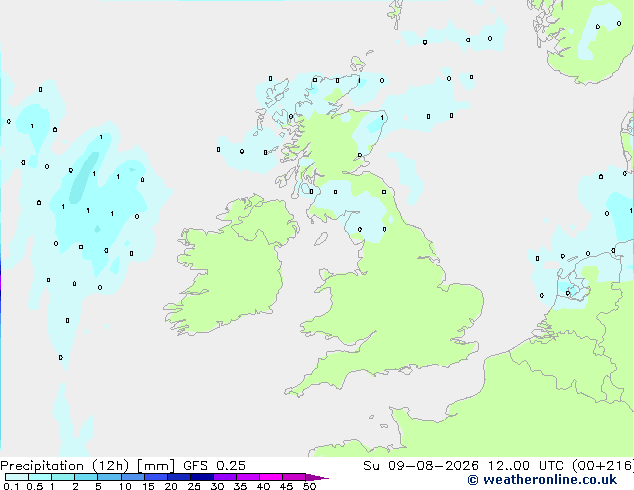634x490 pixels.
Task: Click the '25' legend scale label
Action: pyautogui.click(x=194, y=486)
